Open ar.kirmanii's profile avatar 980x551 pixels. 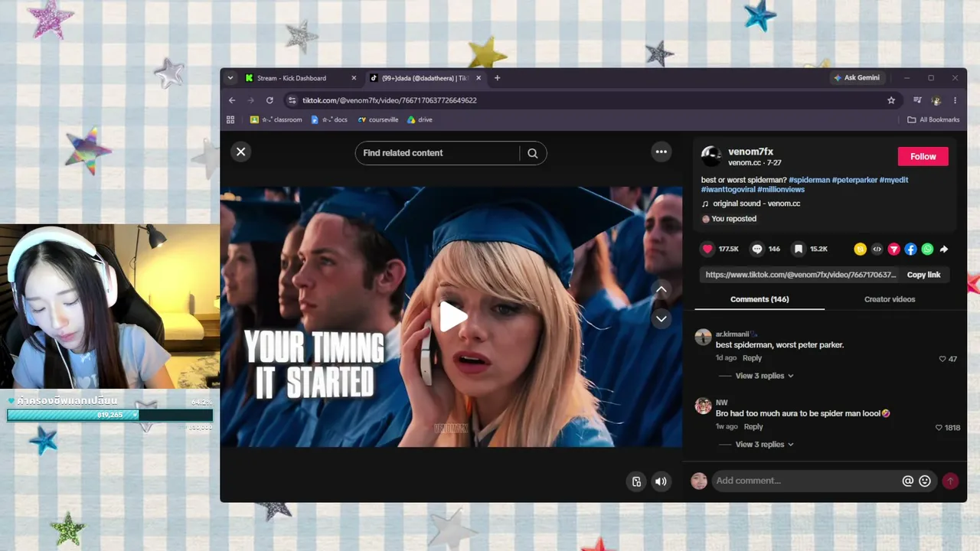[x=703, y=337]
